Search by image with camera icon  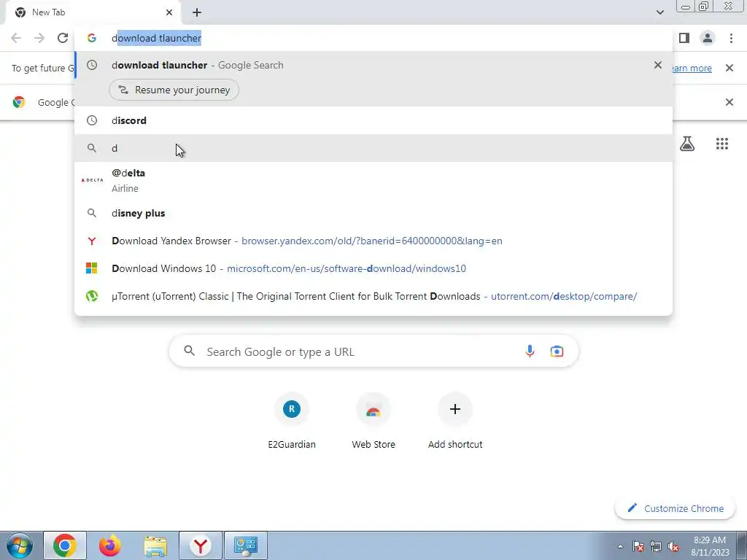(557, 351)
